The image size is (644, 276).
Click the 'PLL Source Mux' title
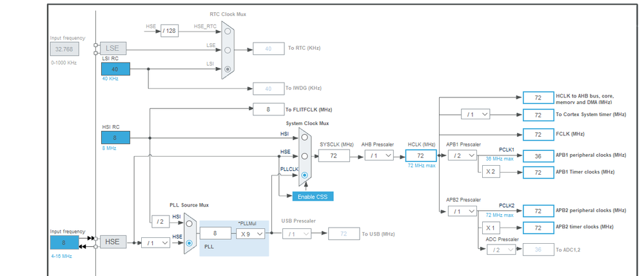[190, 205]
